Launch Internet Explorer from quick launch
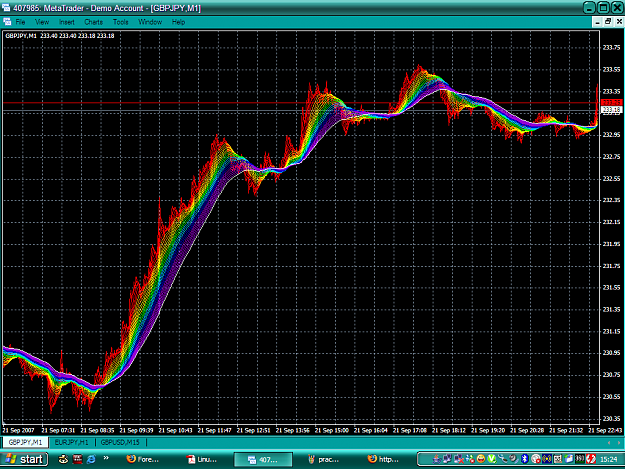625x469 pixels. pyautogui.click(x=91, y=459)
